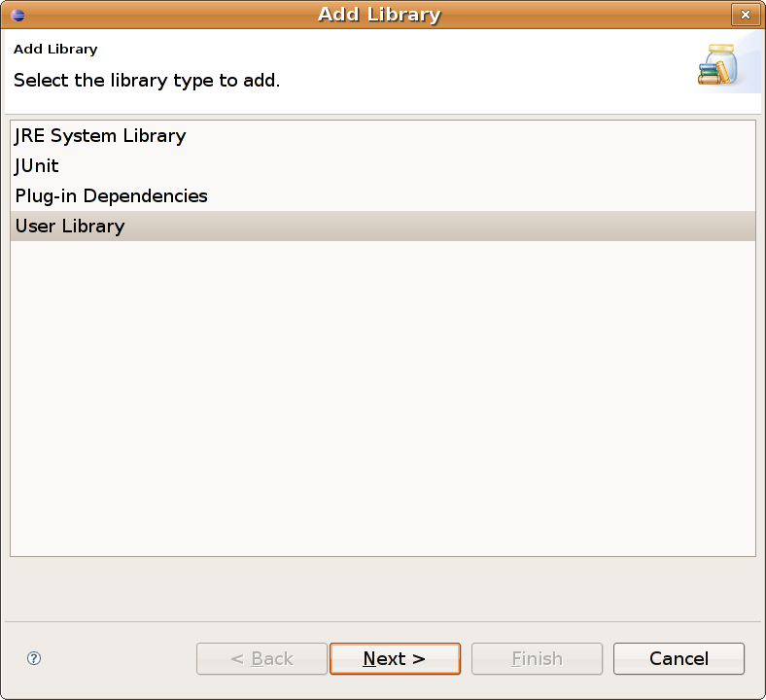Select the User Library entry
Screen dimensions: 766x700
coord(383,227)
